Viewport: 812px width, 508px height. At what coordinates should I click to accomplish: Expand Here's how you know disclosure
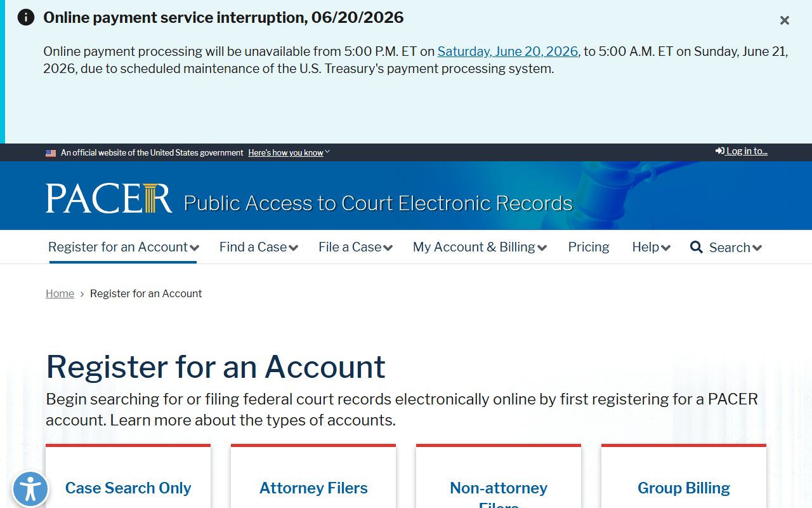click(289, 153)
